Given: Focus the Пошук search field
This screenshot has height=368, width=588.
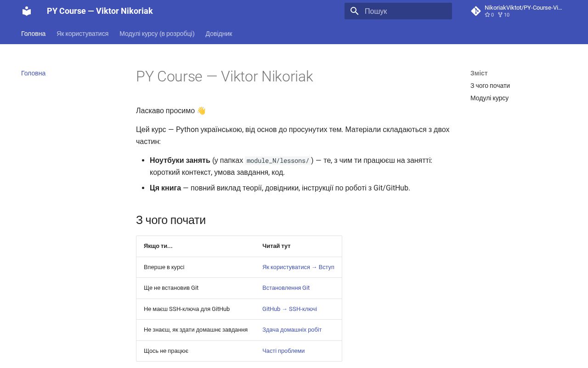Looking at the screenshot, I should [x=398, y=11].
